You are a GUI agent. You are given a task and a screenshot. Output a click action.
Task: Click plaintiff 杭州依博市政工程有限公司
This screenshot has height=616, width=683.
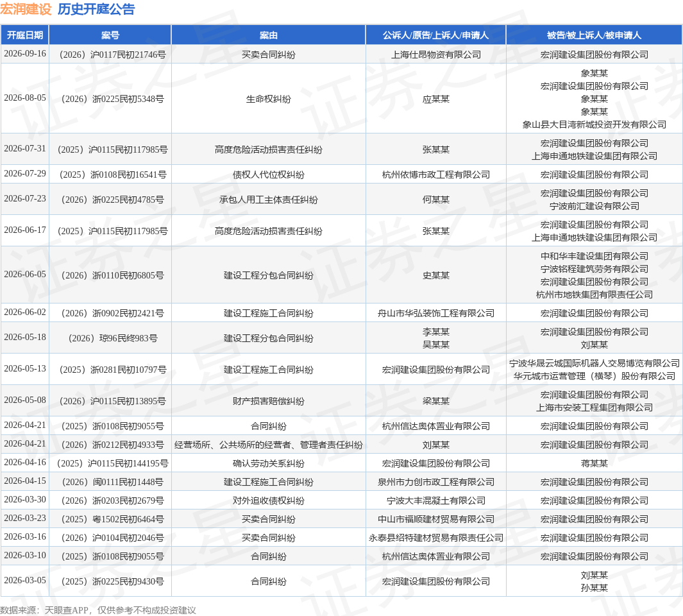point(435,175)
